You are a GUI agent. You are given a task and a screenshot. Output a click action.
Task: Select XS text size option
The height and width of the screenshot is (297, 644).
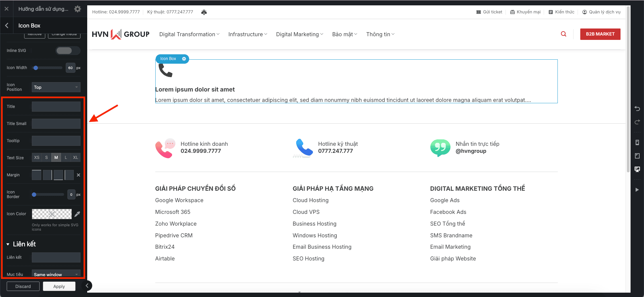tap(37, 158)
